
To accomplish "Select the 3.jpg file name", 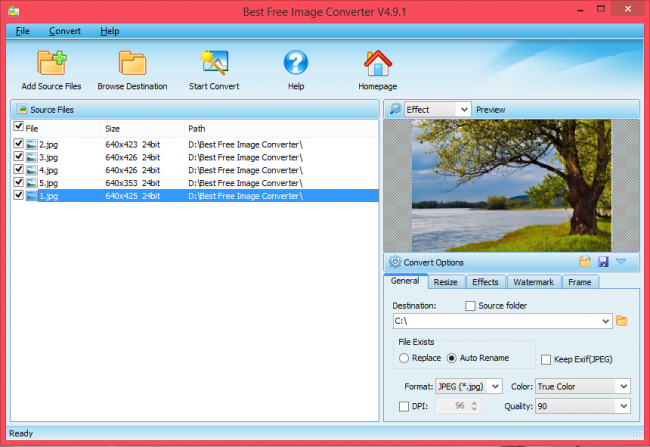I will point(49,158).
